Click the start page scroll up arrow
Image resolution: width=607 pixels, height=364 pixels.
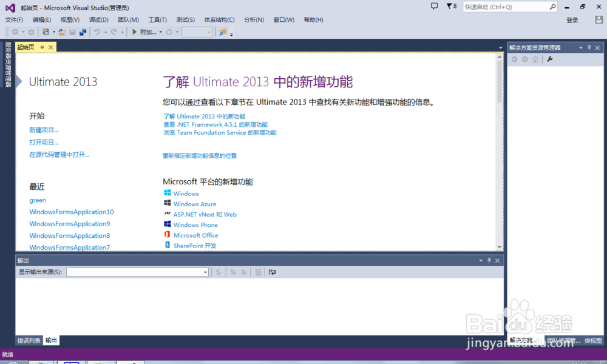click(500, 57)
